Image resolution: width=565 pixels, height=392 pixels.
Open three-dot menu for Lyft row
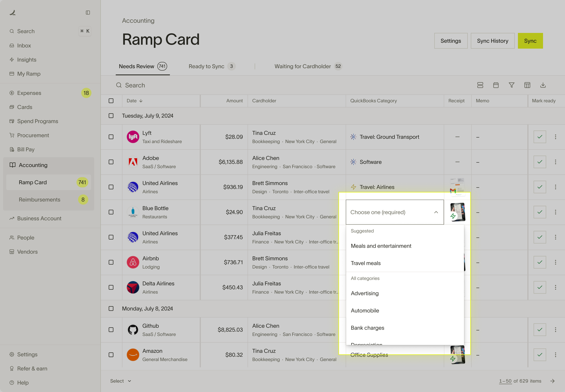tap(555, 137)
